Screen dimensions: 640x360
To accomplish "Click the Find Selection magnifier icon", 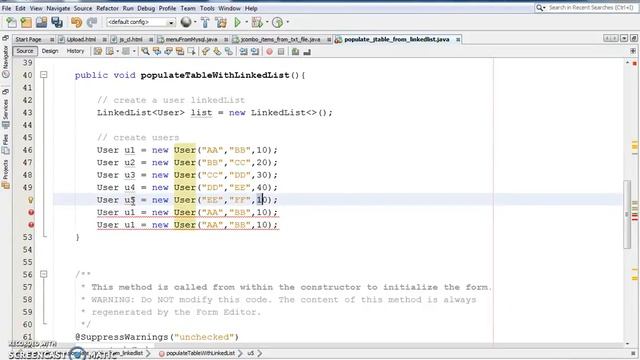I will coord(145,51).
